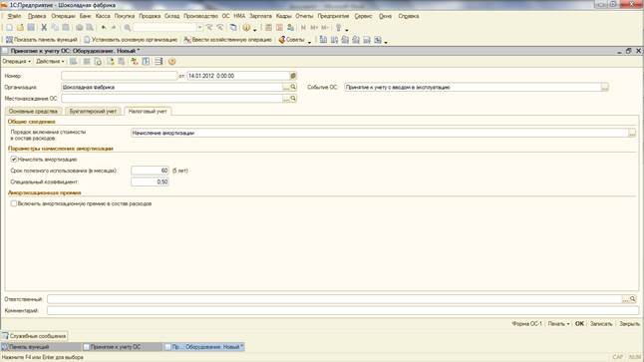This screenshot has width=644, height=362.
Task: Click the Специальный коэффициент field showing 0,50
Action: click(x=150, y=181)
